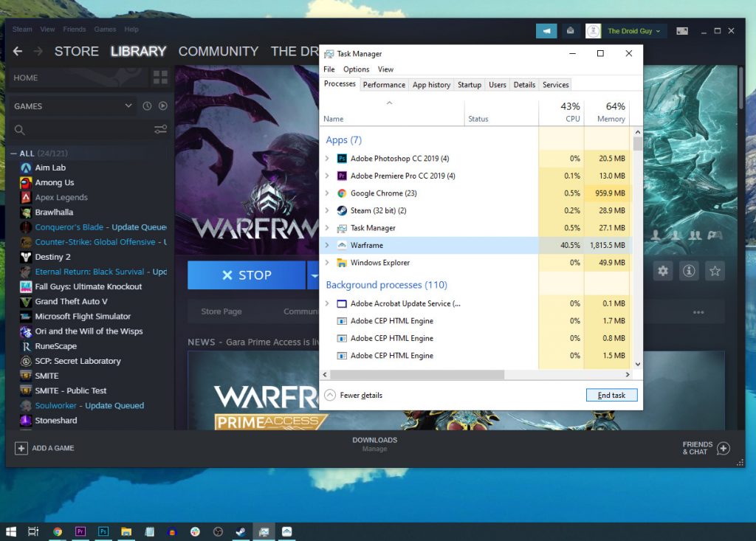
Task: Collapse the ALL games category
Action: pos(13,154)
